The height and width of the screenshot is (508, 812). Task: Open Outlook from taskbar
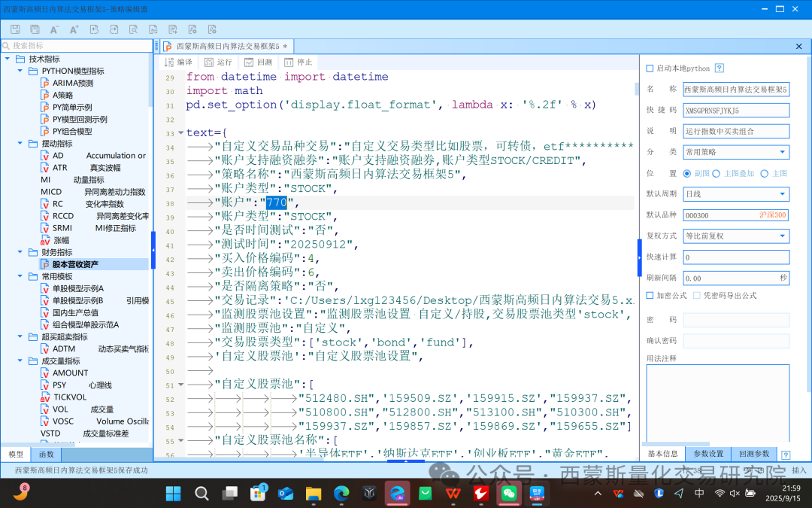point(286,493)
